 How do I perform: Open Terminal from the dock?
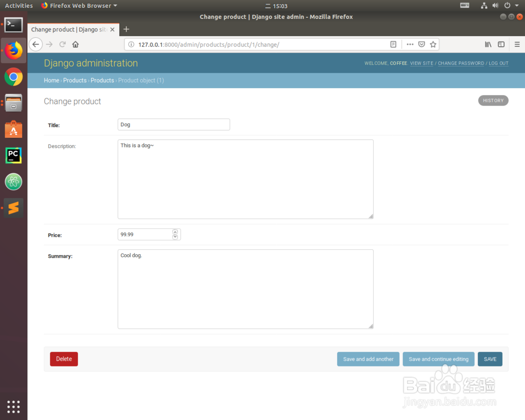[14, 25]
